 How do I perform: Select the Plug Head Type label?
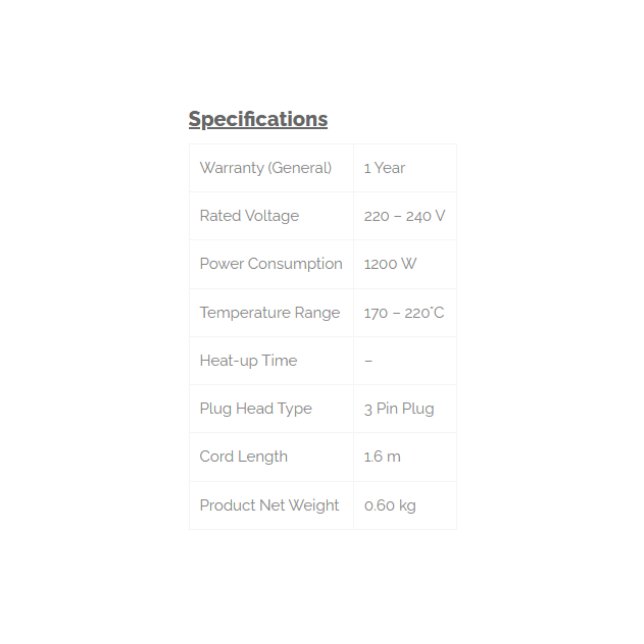[255, 408]
